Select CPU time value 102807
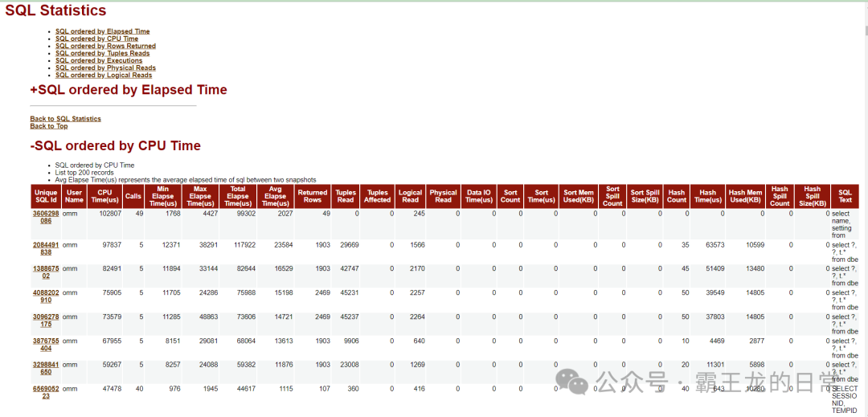 click(109, 214)
